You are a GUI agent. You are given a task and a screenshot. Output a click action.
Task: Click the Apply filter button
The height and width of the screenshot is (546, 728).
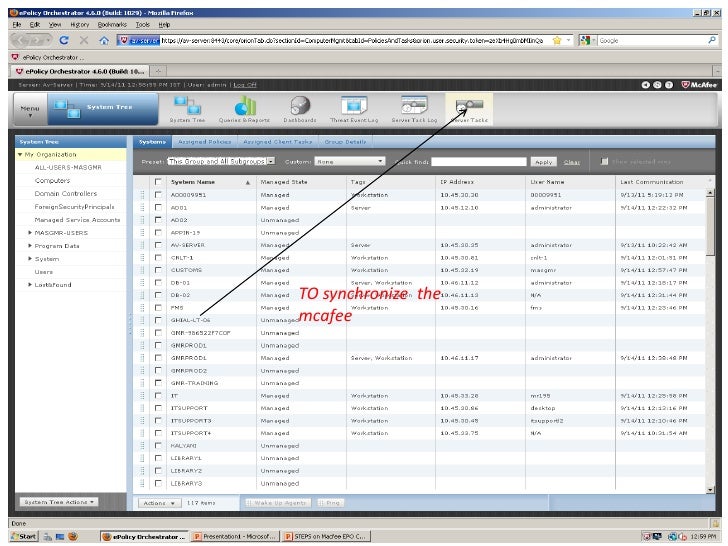coord(544,162)
